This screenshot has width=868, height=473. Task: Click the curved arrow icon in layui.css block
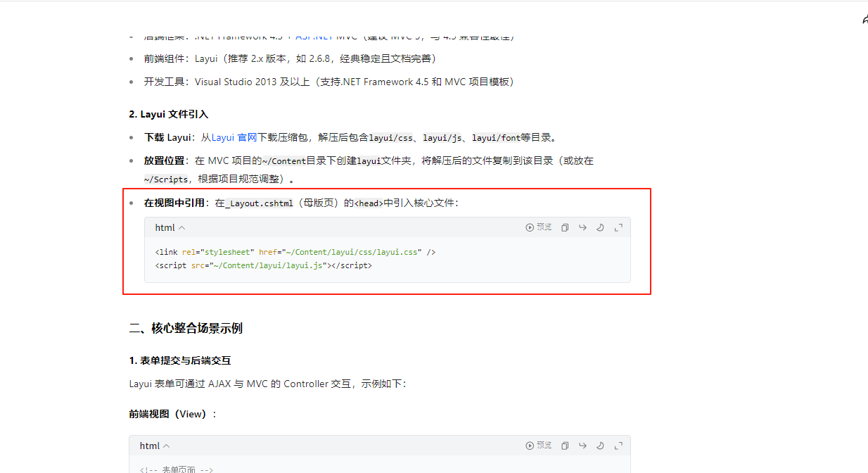(582, 227)
